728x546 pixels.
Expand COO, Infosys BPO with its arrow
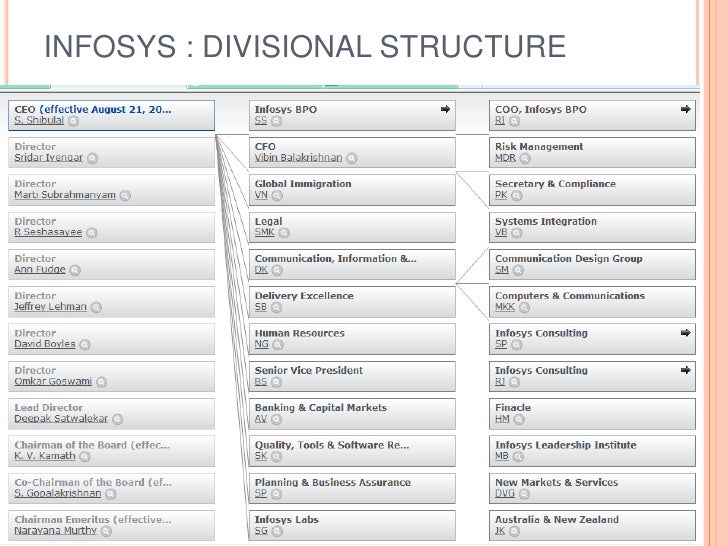(x=685, y=109)
